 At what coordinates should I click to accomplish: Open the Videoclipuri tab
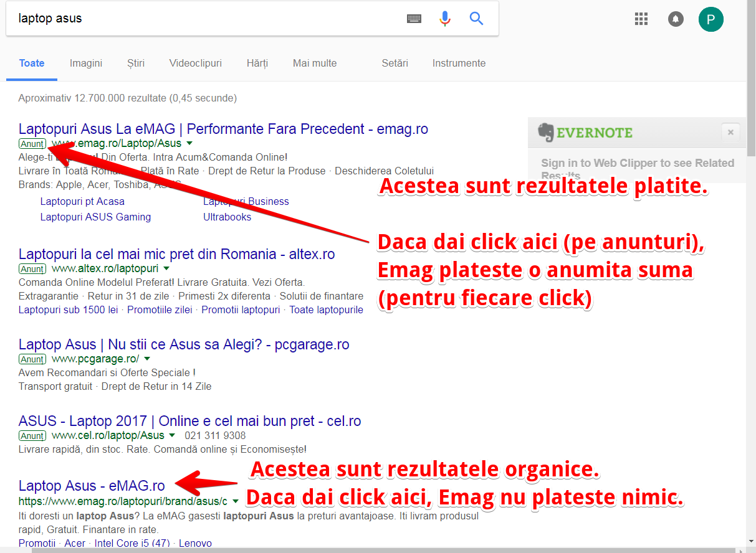(x=196, y=64)
